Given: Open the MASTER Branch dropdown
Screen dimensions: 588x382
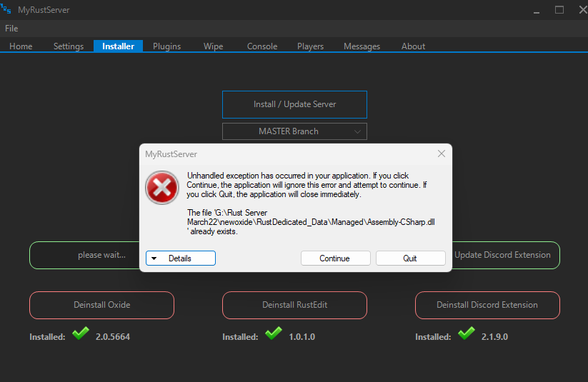Looking at the screenshot, I should click(294, 131).
